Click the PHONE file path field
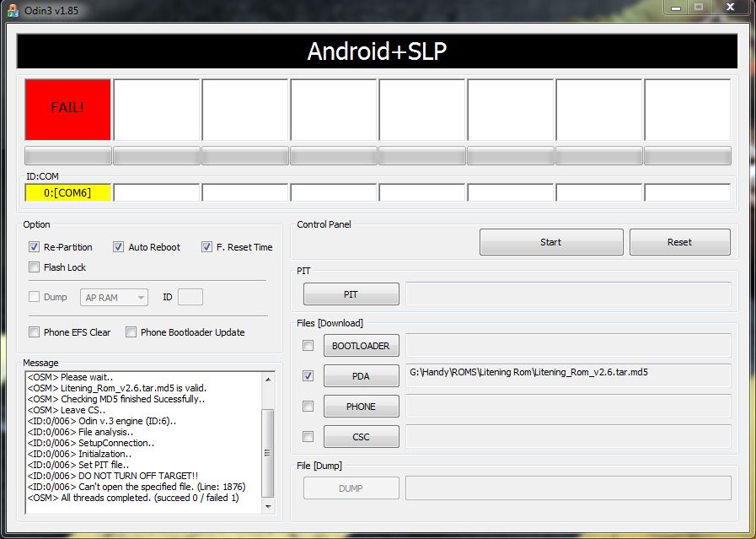The width and height of the screenshot is (756, 539). 568,407
